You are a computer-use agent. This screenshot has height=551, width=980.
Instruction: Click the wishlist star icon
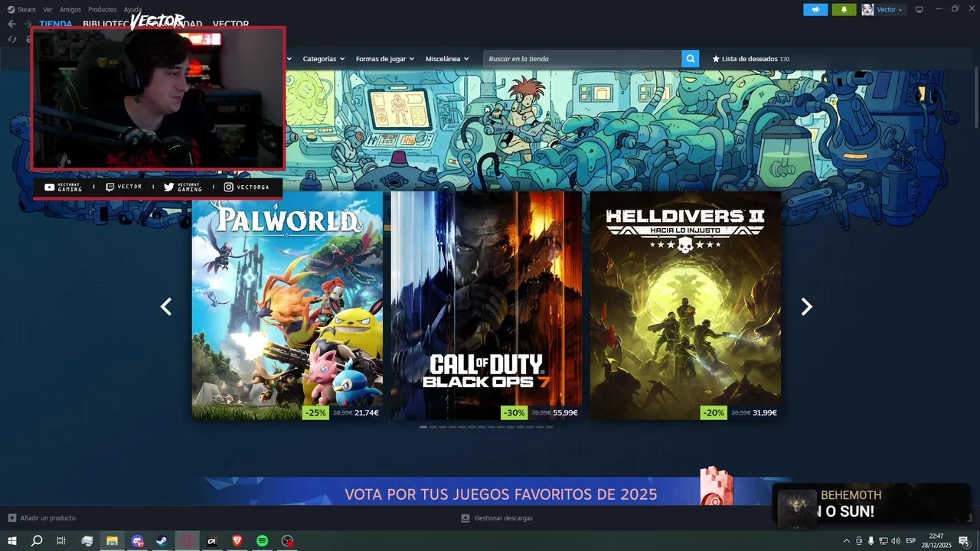[716, 59]
